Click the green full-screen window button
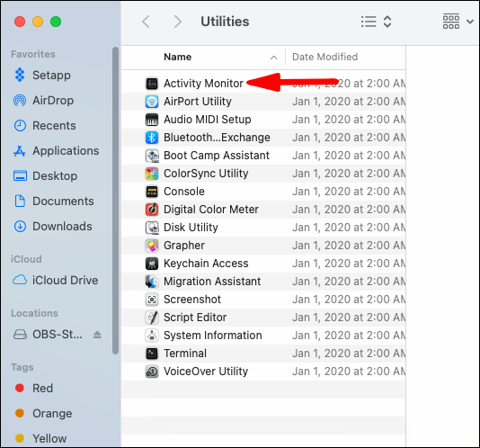480x448 pixels. tap(56, 22)
